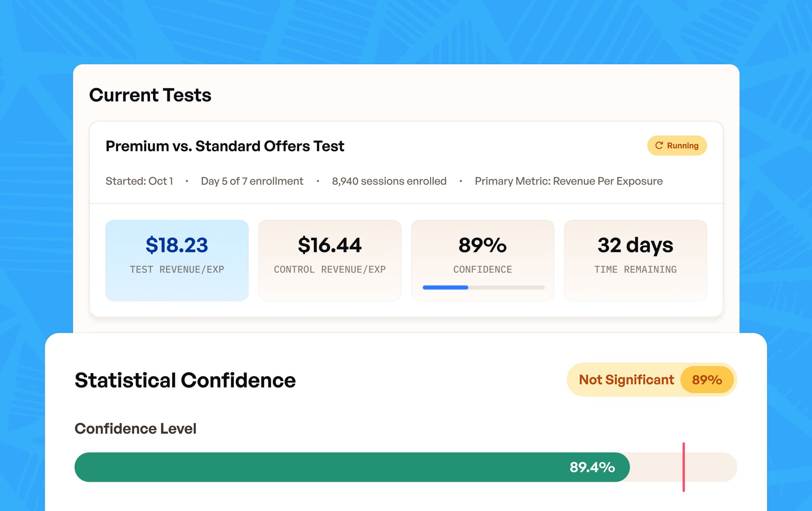Click the Statistical Confidence heading
The width and height of the screenshot is (812, 511).
[185, 381]
